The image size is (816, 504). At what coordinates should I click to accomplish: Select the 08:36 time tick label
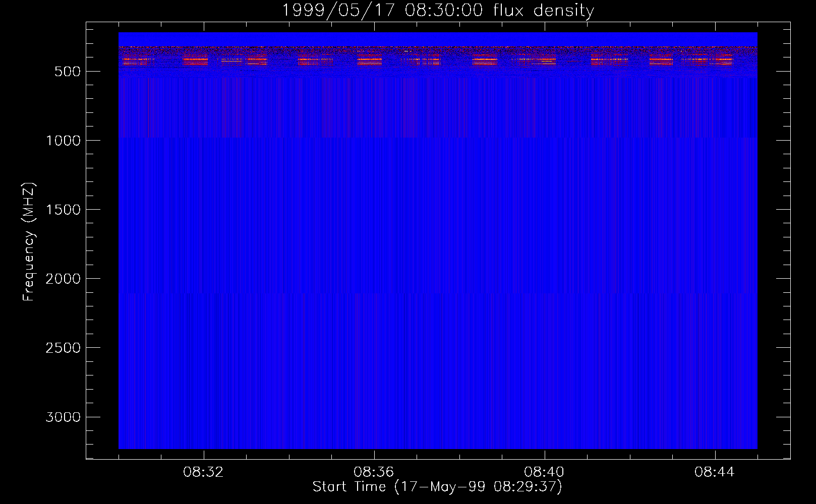[374, 472]
